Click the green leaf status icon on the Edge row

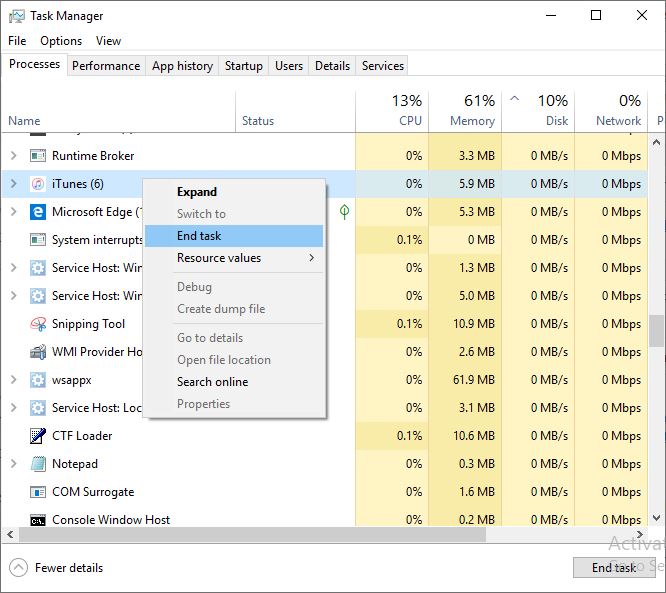click(344, 212)
